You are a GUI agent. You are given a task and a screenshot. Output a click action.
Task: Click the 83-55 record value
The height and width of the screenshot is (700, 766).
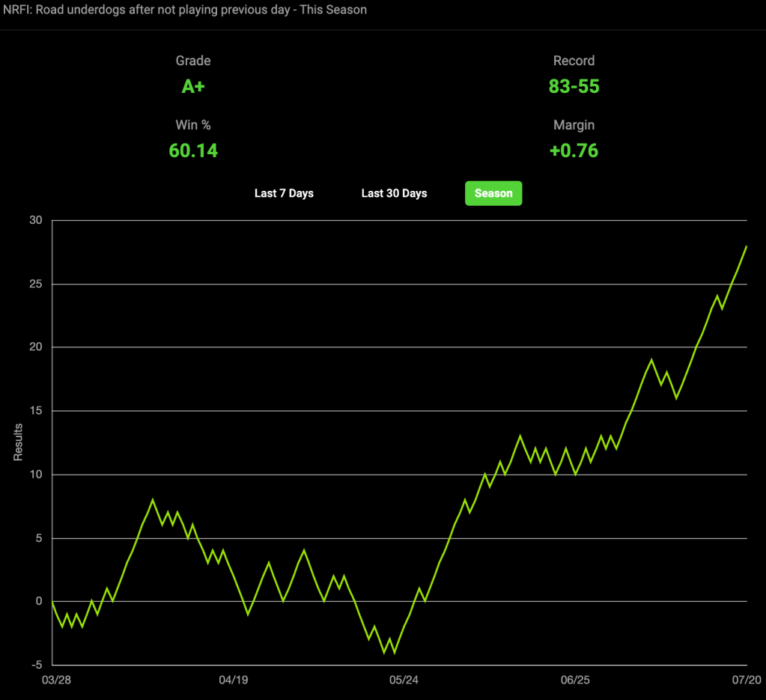tap(574, 86)
